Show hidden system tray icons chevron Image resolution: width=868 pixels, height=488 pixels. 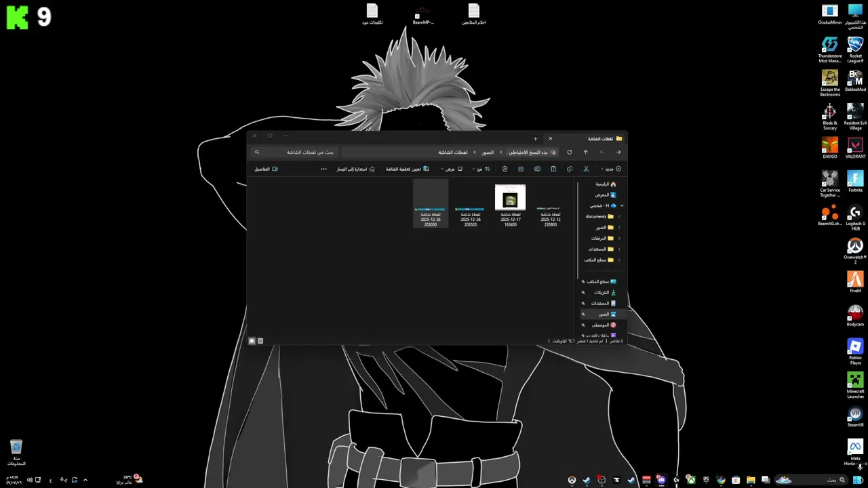pos(85,480)
